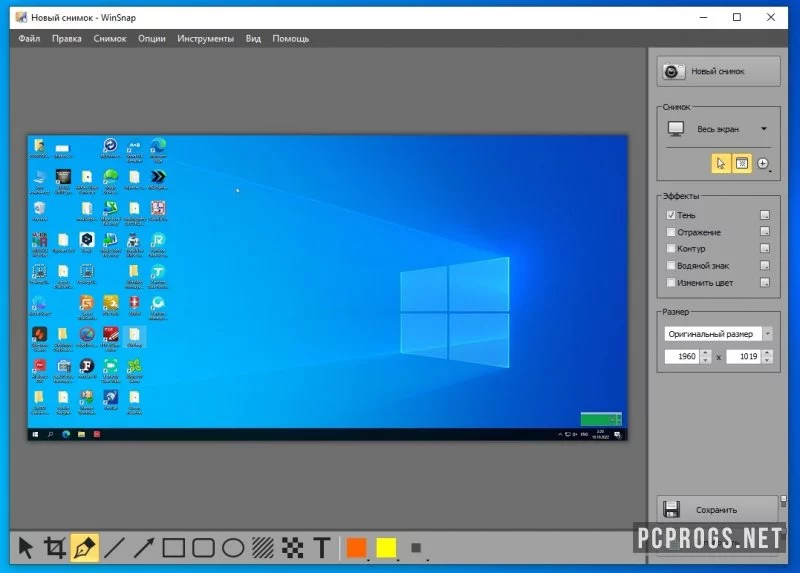Decrease height with the down stepper
800x573 pixels.
tap(767, 360)
